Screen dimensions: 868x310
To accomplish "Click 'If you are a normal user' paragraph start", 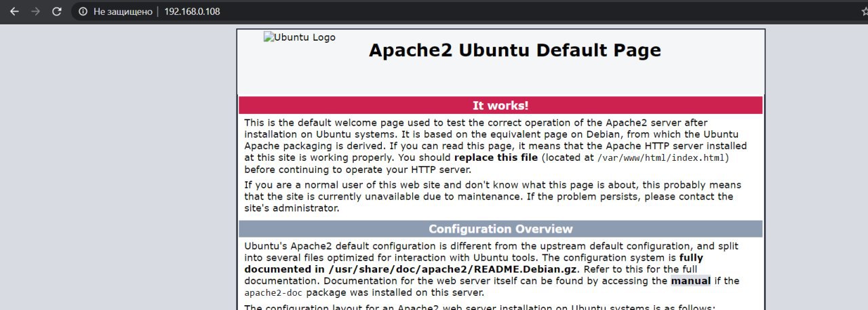I will [x=301, y=185].
